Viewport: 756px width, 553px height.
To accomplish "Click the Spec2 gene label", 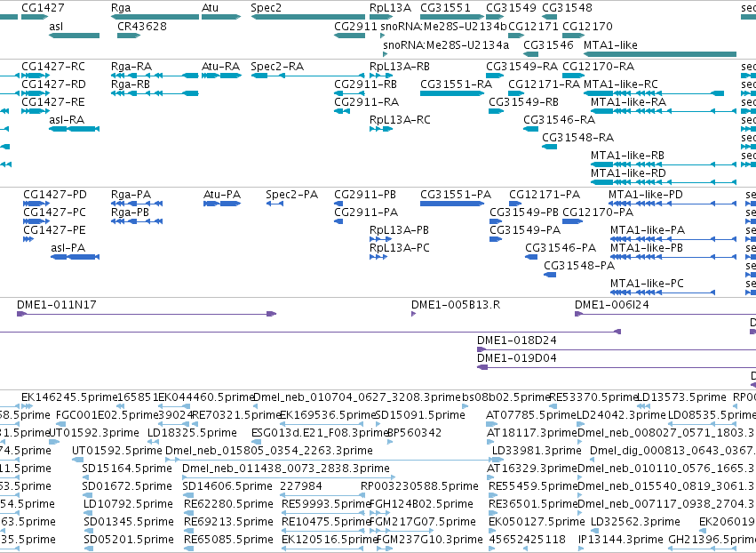I will coord(267,8).
